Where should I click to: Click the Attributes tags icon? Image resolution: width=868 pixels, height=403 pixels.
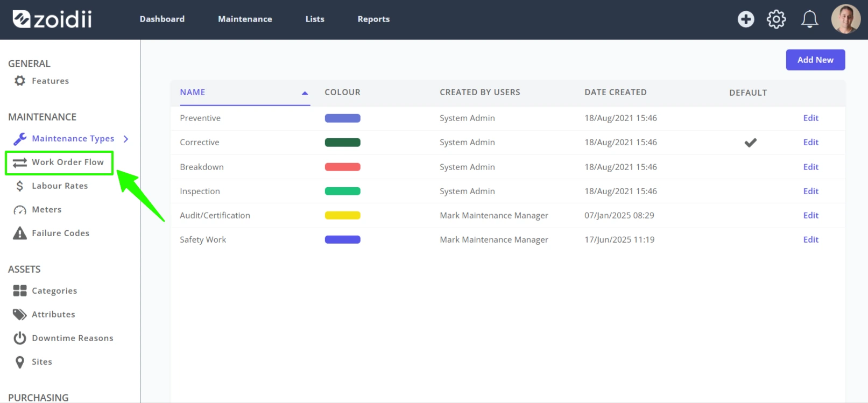pyautogui.click(x=20, y=314)
